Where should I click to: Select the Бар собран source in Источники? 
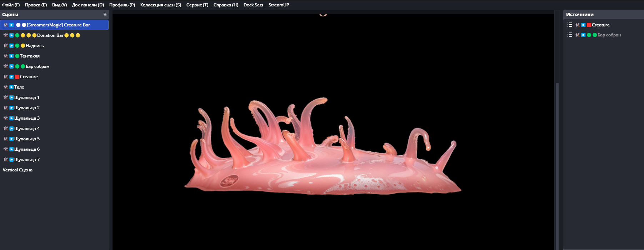tap(609, 35)
